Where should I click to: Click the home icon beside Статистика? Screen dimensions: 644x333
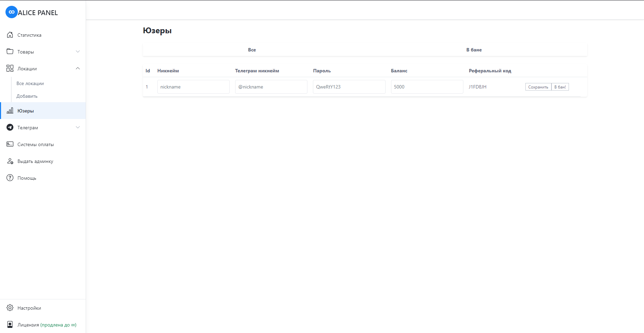pyautogui.click(x=10, y=35)
